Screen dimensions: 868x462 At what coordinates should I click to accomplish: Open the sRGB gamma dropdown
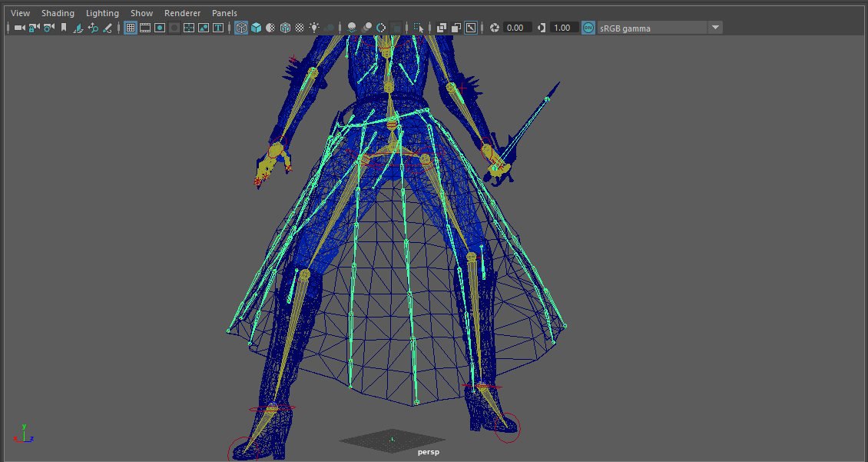[715, 28]
